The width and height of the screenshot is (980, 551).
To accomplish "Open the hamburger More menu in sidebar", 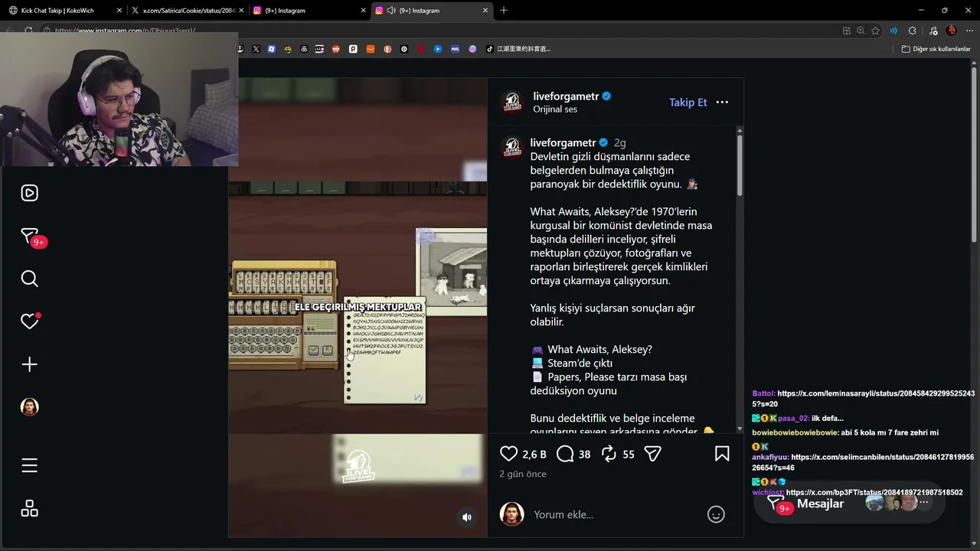I will tap(29, 465).
